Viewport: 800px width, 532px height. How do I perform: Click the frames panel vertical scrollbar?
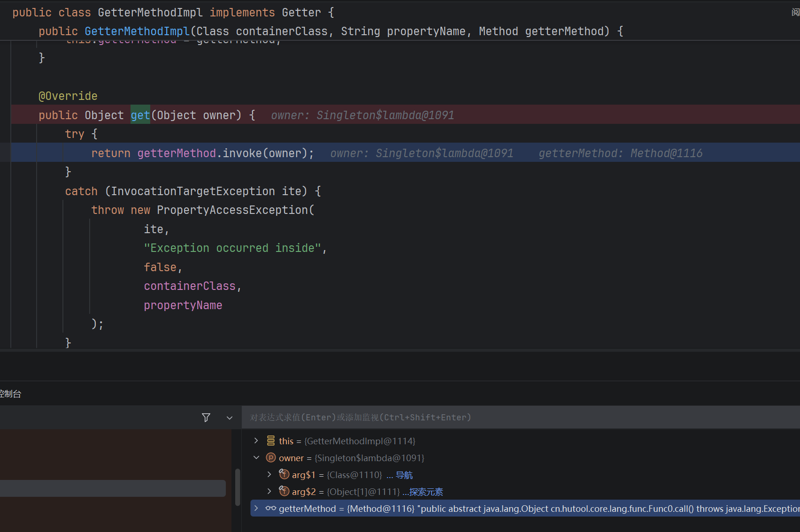[238, 487]
